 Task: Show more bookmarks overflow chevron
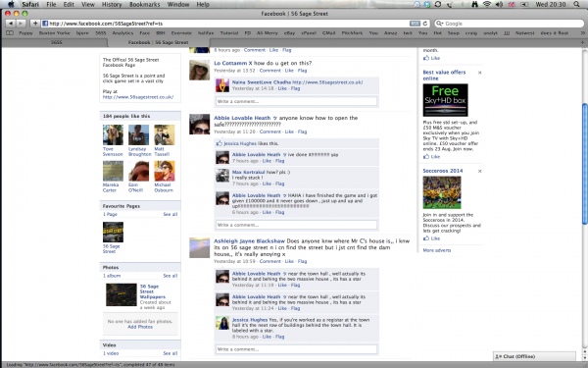[x=582, y=33]
